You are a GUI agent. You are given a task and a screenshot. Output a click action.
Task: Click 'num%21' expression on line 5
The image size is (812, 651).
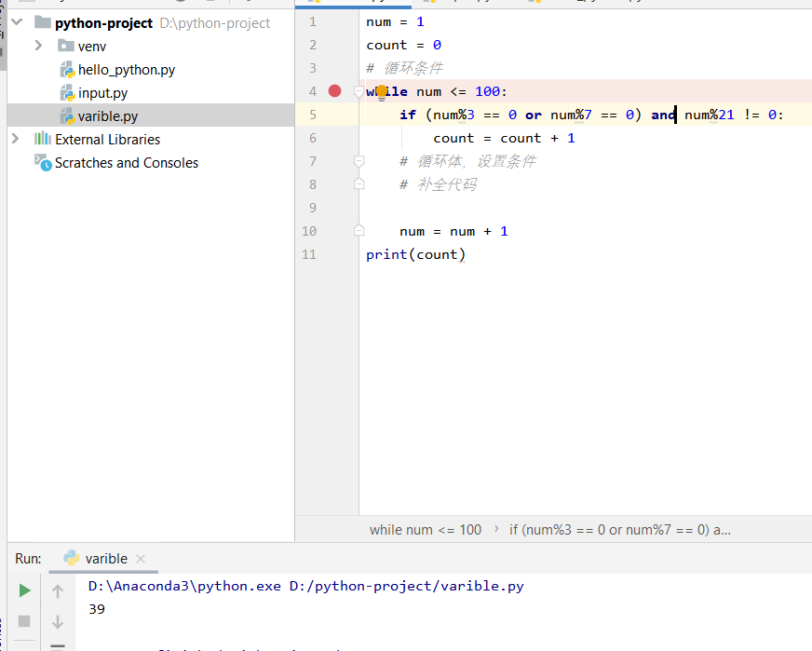pyautogui.click(x=709, y=115)
